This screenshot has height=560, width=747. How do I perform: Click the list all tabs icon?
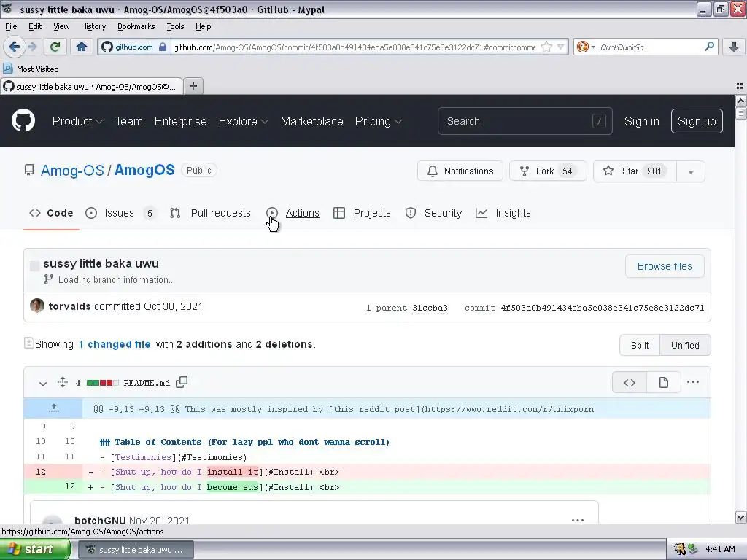click(740, 86)
